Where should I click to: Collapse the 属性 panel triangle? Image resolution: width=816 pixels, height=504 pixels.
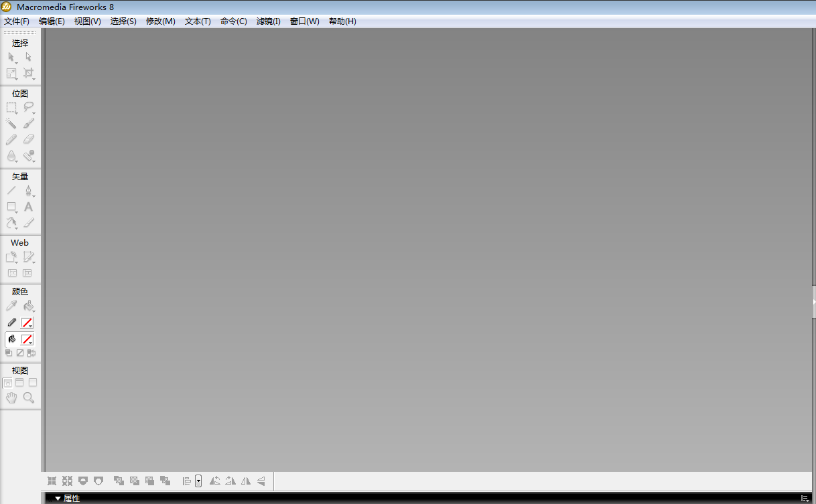click(58, 499)
